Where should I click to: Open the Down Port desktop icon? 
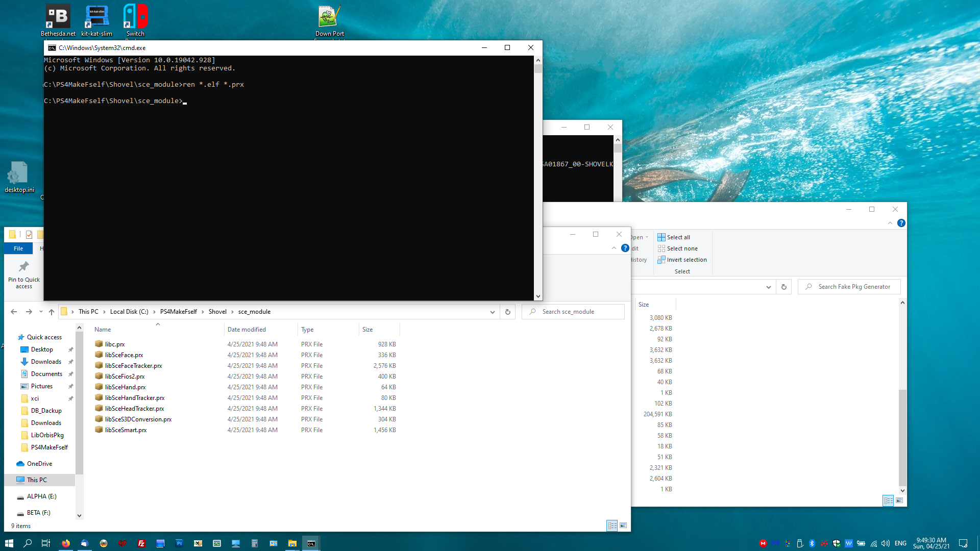click(329, 20)
